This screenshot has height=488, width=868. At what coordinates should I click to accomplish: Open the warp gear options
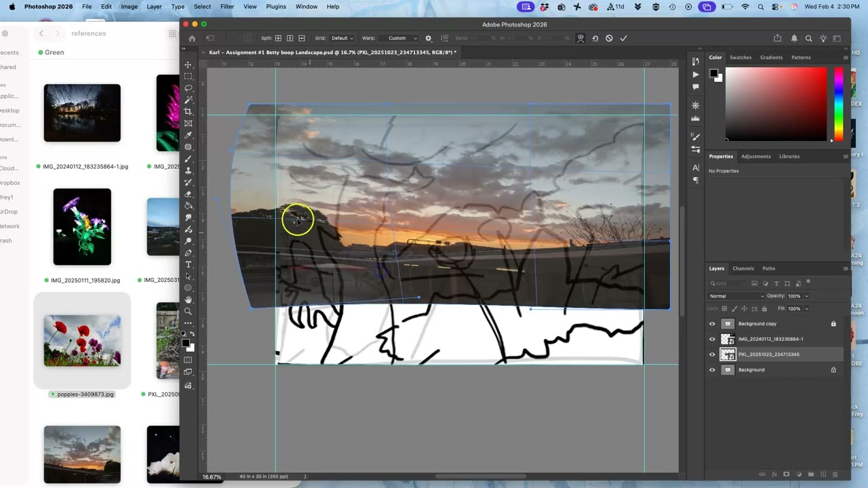pos(428,38)
